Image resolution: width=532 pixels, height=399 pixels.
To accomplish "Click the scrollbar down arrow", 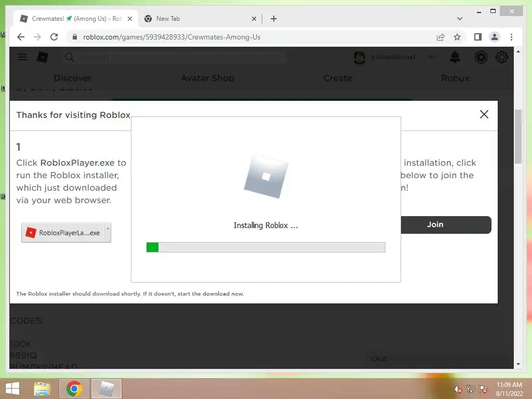I will (518, 364).
